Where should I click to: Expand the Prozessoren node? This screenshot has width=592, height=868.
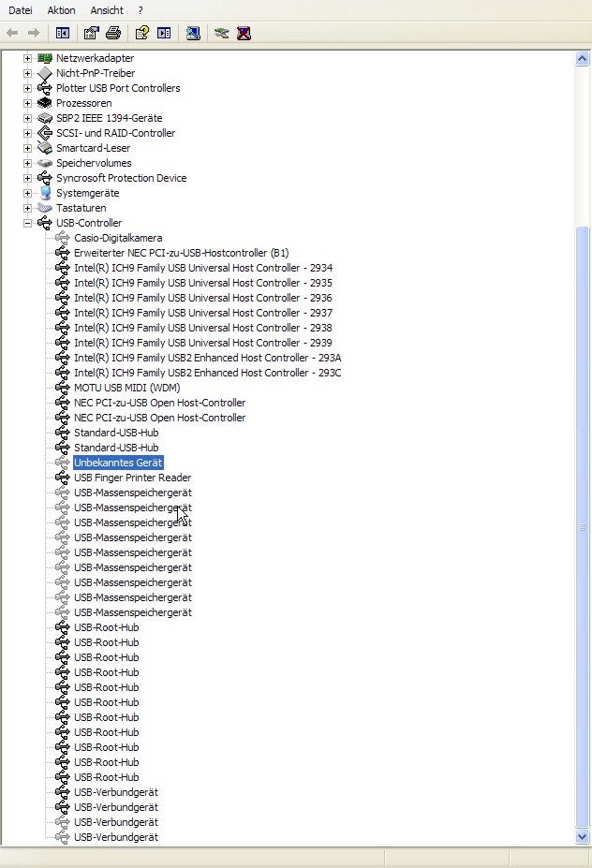point(27,103)
